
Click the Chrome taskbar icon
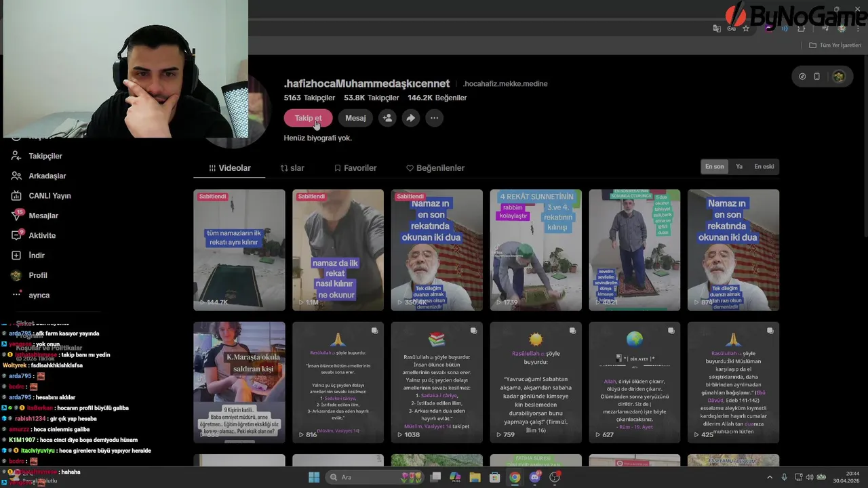click(x=515, y=477)
